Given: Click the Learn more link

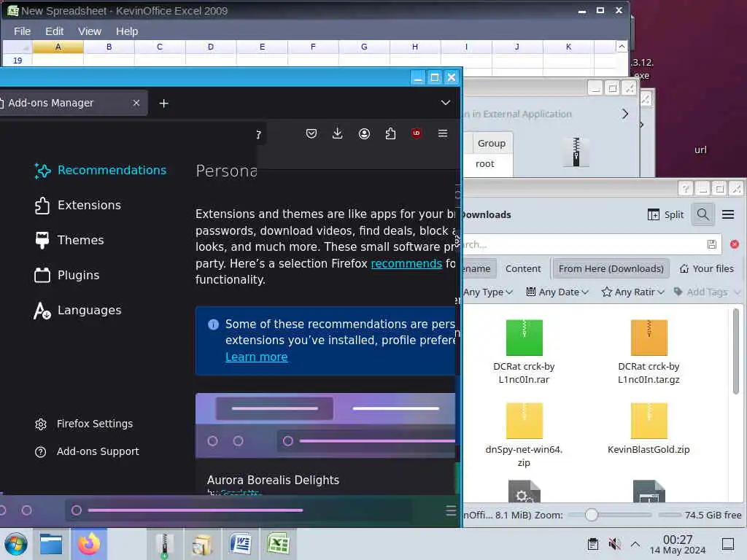Looking at the screenshot, I should [x=256, y=357].
